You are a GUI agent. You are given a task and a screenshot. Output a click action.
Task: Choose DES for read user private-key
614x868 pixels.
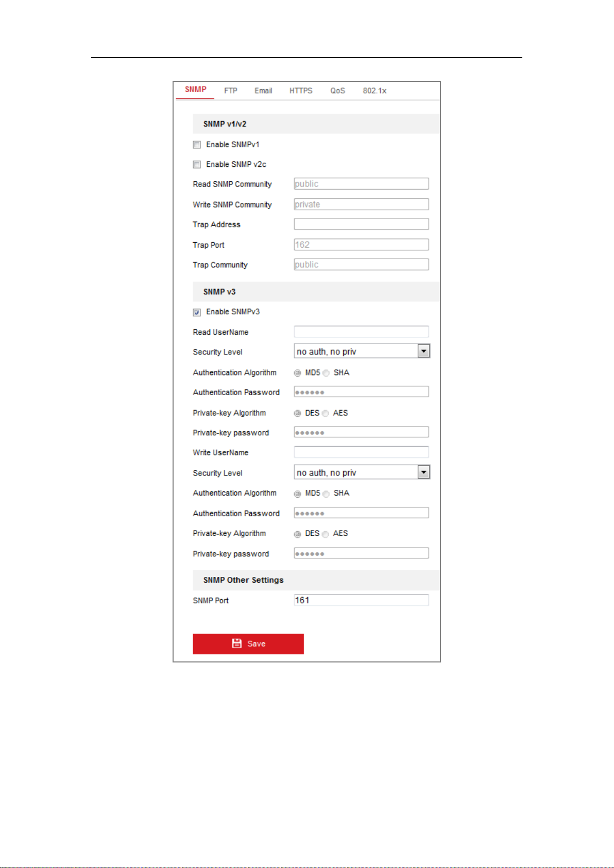pyautogui.click(x=297, y=413)
